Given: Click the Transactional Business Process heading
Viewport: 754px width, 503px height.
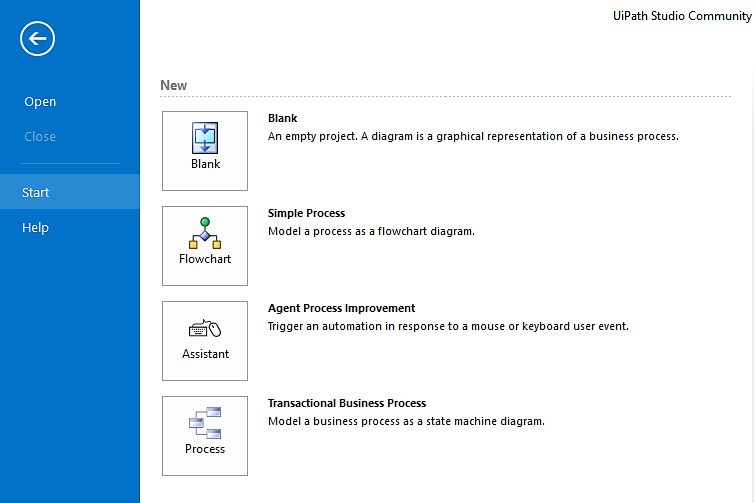Looking at the screenshot, I should click(x=347, y=403).
